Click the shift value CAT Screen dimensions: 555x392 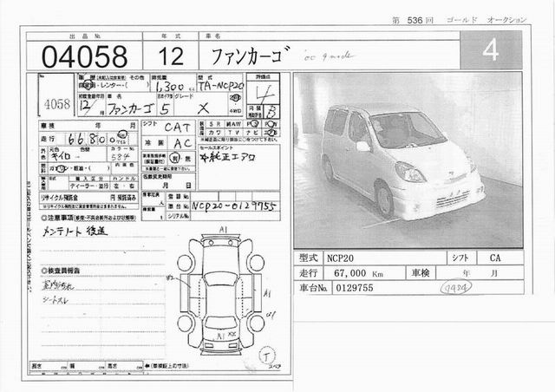177,127
